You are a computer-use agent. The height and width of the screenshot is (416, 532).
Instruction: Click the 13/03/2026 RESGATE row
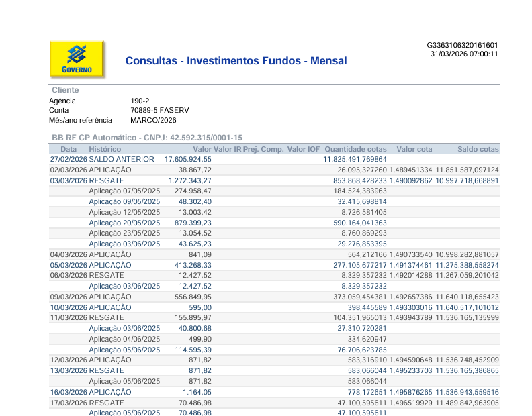(x=274, y=370)
